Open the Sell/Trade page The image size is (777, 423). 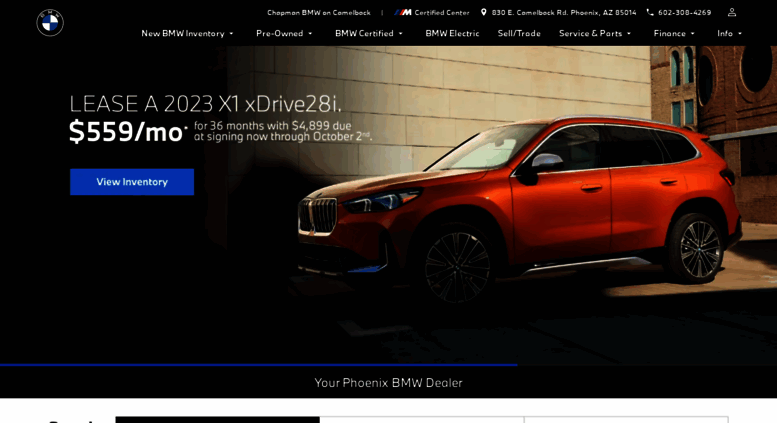click(x=519, y=33)
